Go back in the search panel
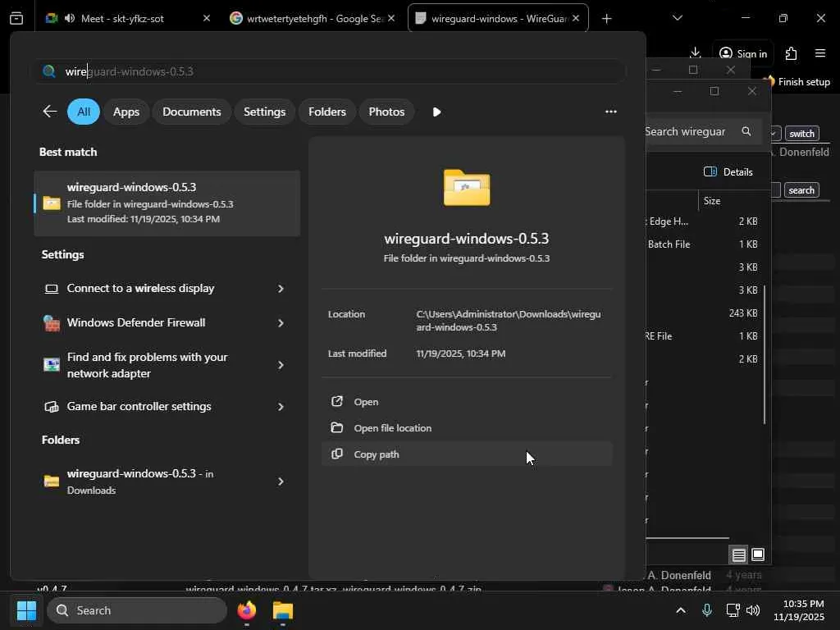The width and height of the screenshot is (840, 630). pyautogui.click(x=50, y=112)
